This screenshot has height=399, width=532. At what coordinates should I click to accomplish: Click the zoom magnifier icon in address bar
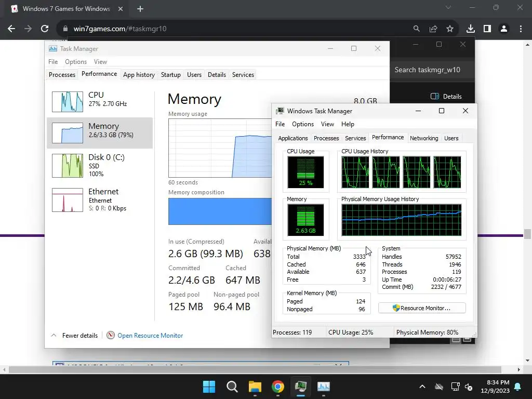point(416,29)
